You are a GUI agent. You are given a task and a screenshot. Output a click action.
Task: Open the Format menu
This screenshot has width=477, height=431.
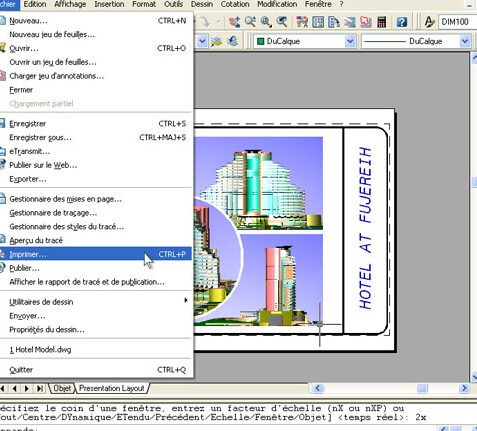(x=144, y=4)
